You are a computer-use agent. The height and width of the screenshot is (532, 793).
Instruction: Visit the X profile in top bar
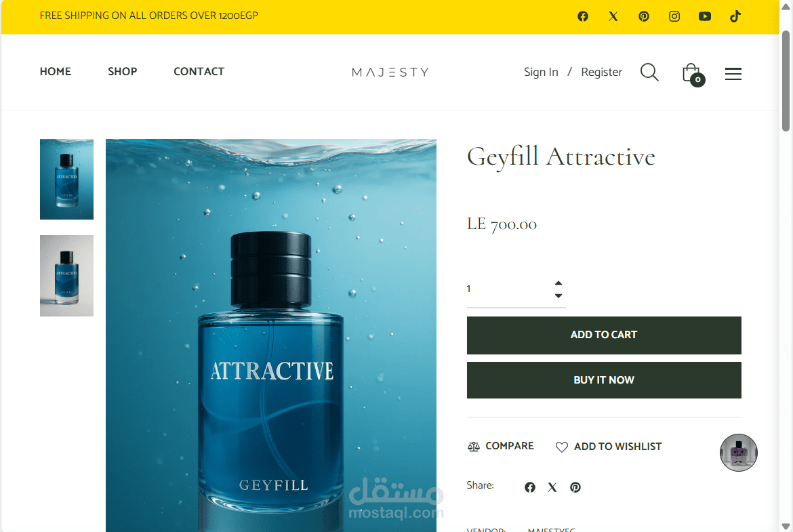(x=613, y=16)
